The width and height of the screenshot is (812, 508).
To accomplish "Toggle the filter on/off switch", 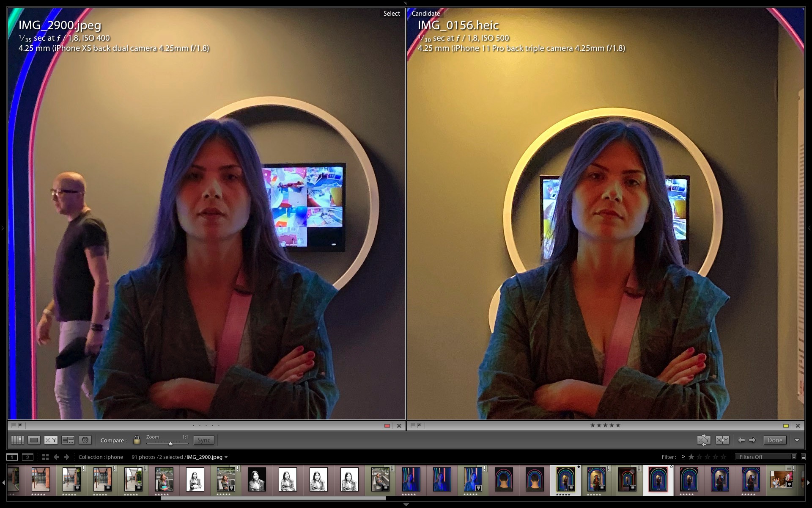I will (x=803, y=457).
